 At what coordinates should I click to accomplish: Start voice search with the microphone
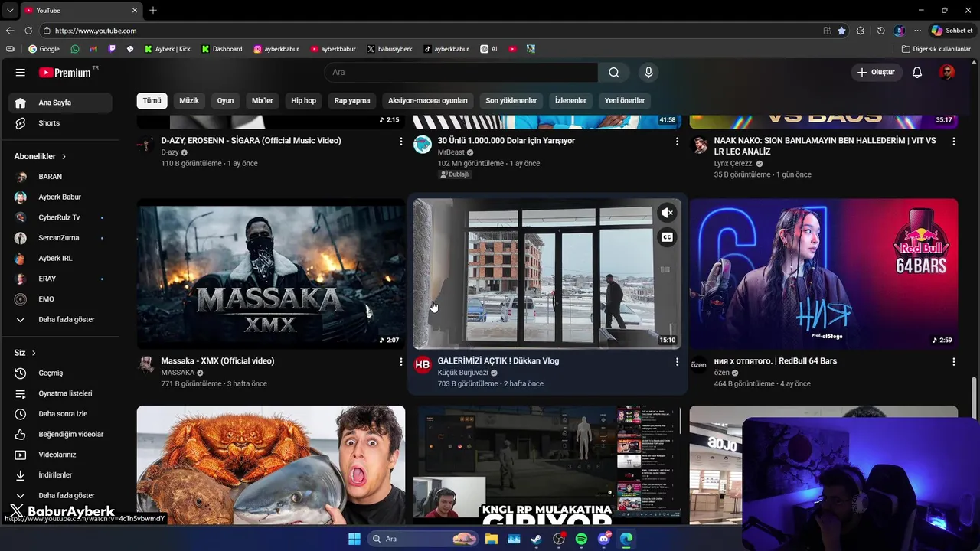coord(648,73)
